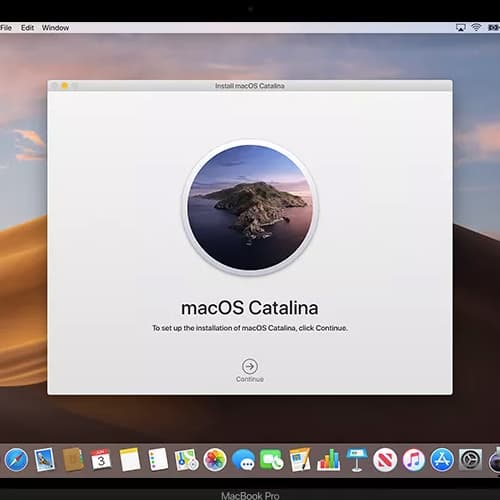Open the Edit menu

(27, 28)
